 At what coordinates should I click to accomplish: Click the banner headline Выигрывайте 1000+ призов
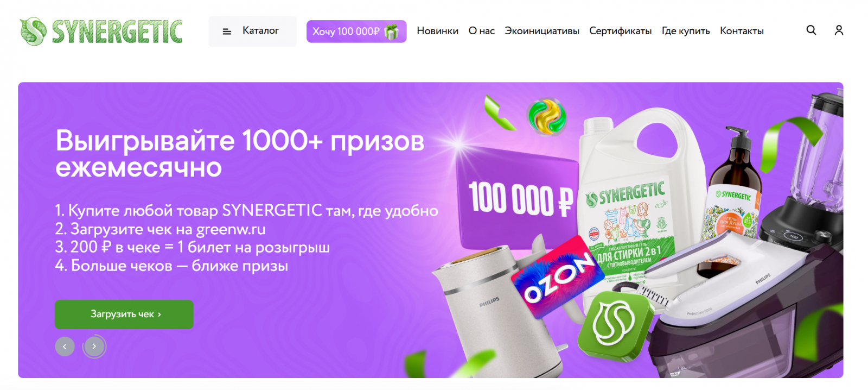click(240, 141)
